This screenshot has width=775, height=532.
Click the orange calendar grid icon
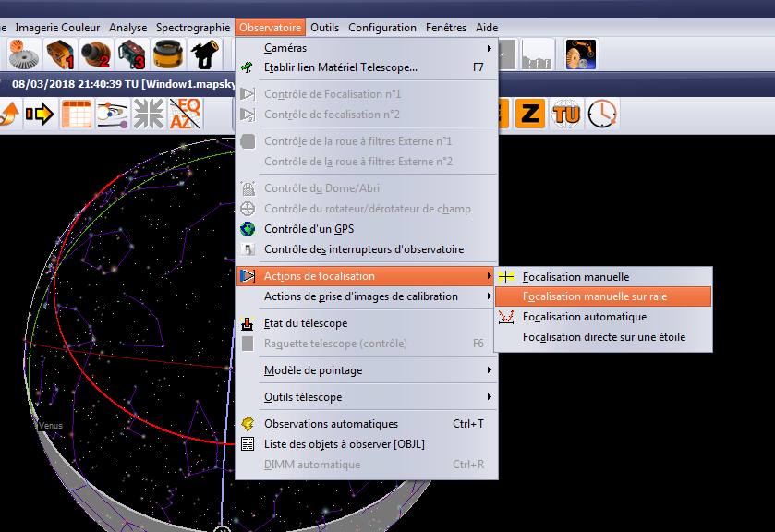pyautogui.click(x=77, y=114)
